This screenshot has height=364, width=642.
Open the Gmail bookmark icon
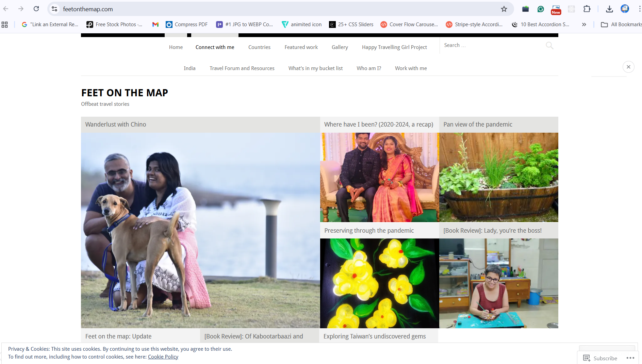pyautogui.click(x=155, y=24)
